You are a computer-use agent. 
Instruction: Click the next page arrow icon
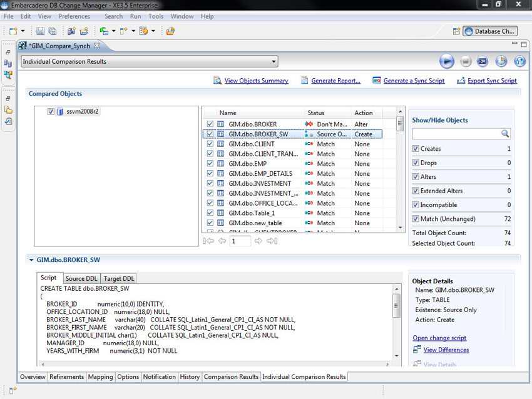click(x=258, y=241)
